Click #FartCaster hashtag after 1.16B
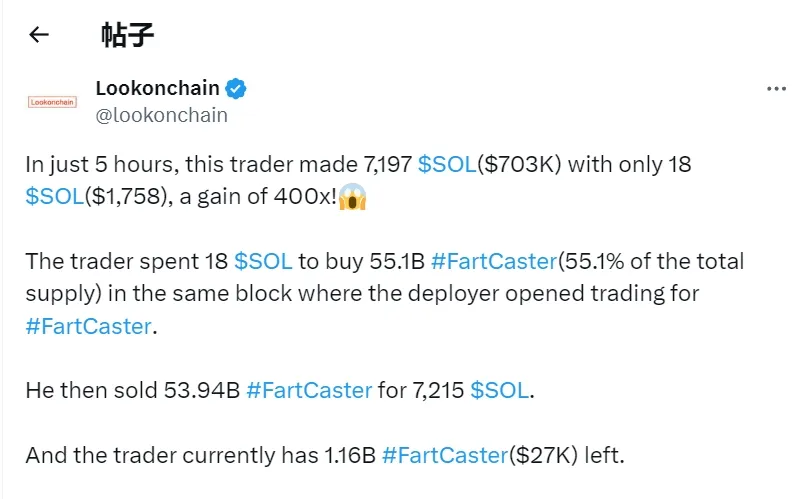Screen dimensions: 804x499 point(444,455)
